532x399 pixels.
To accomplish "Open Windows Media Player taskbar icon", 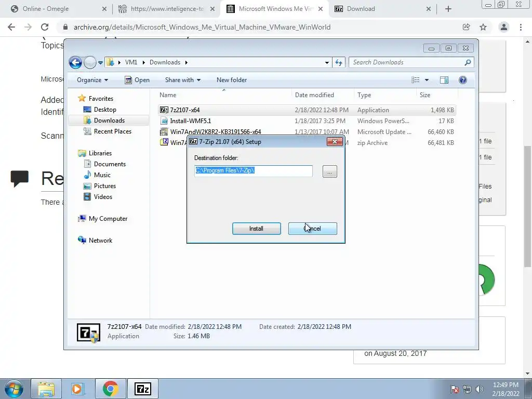I will coord(77,389).
